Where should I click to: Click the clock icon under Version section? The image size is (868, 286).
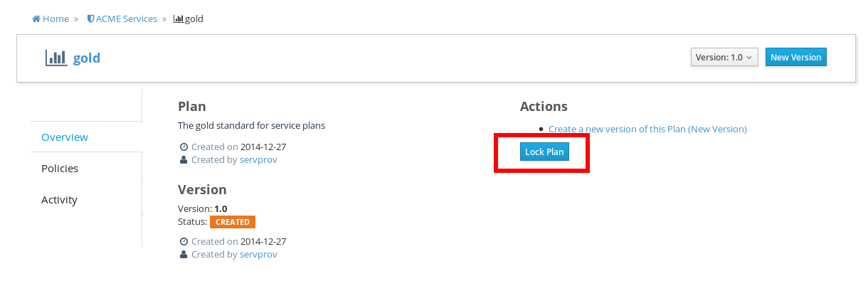coord(184,242)
